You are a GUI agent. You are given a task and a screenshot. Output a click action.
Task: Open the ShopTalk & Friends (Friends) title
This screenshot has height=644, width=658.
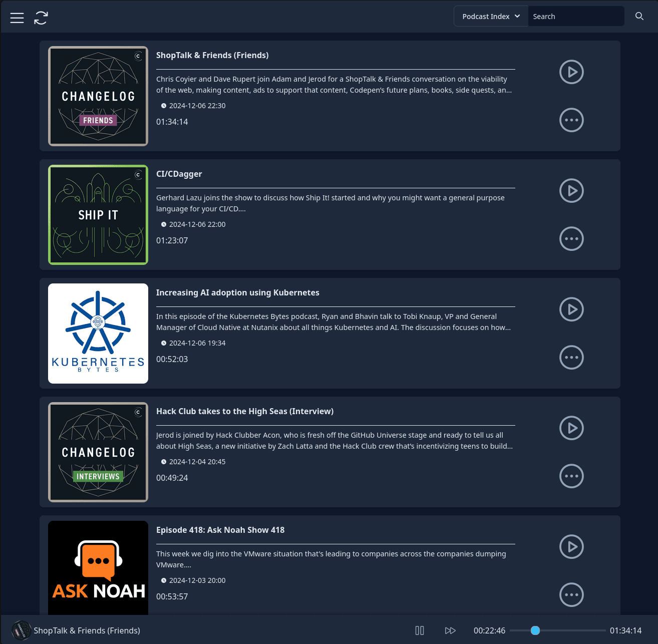212,55
